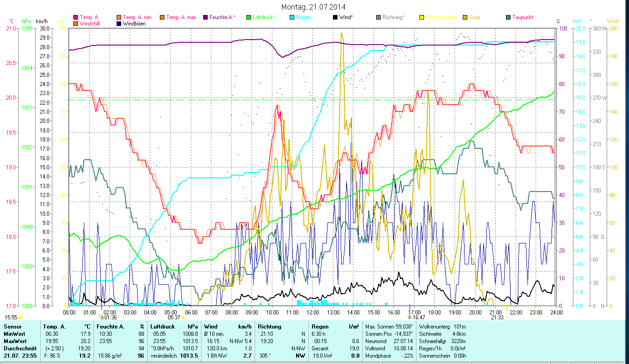Click the average pressure value 1010.7
The height and width of the screenshot is (364, 629).
(190, 349)
